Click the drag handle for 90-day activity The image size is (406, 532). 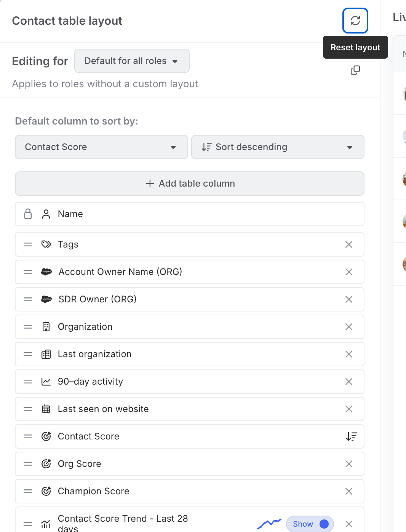(28, 382)
